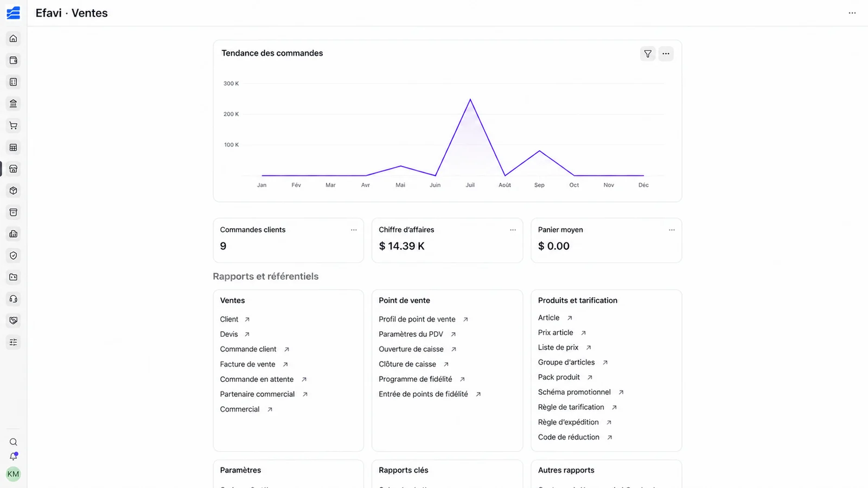Open the package box icon in sidebar
Screen dimensions: 868x488
pyautogui.click(x=14, y=190)
